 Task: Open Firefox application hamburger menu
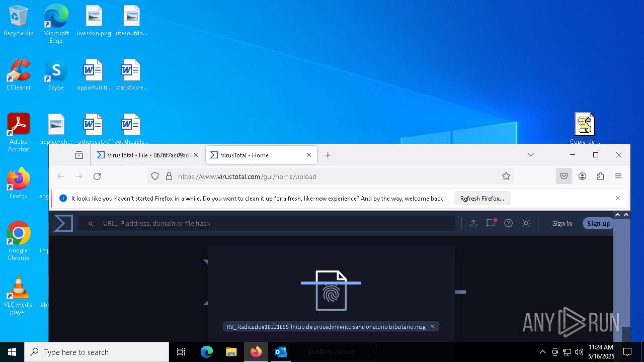click(x=618, y=176)
